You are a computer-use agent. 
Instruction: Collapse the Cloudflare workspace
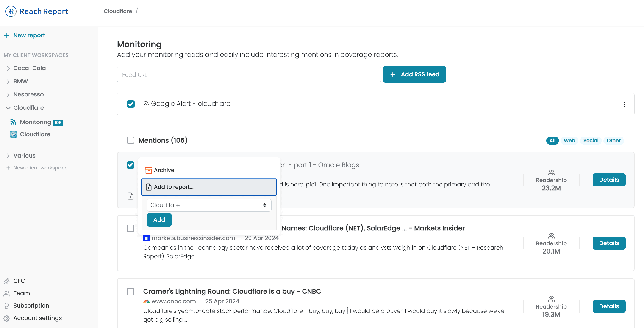8,108
